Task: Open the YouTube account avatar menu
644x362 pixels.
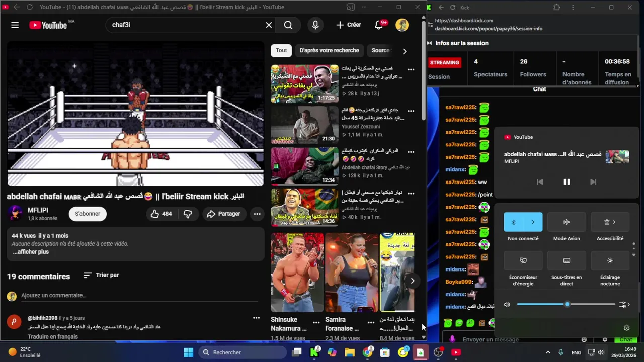Action: pos(402,25)
